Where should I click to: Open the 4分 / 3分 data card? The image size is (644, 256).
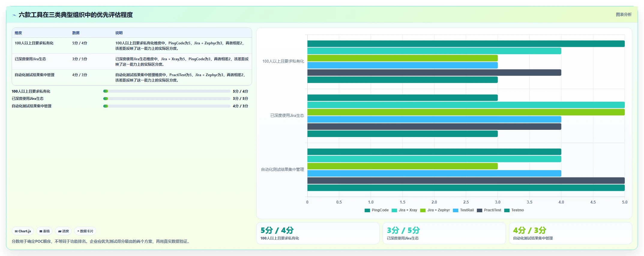pos(570,233)
